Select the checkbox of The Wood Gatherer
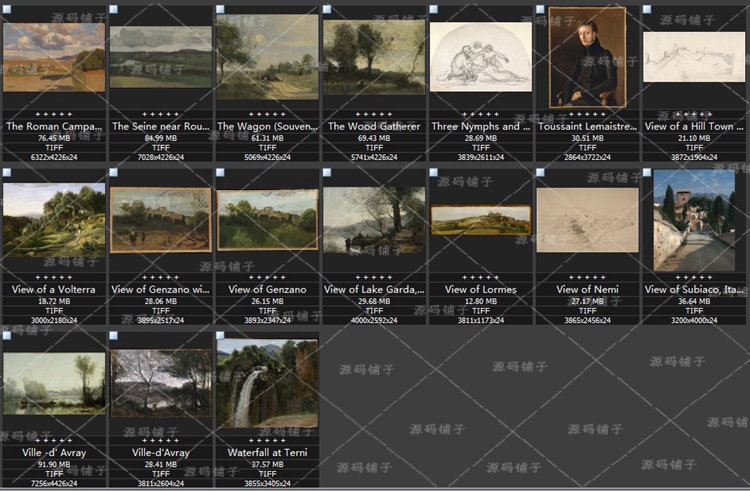 pos(327,9)
